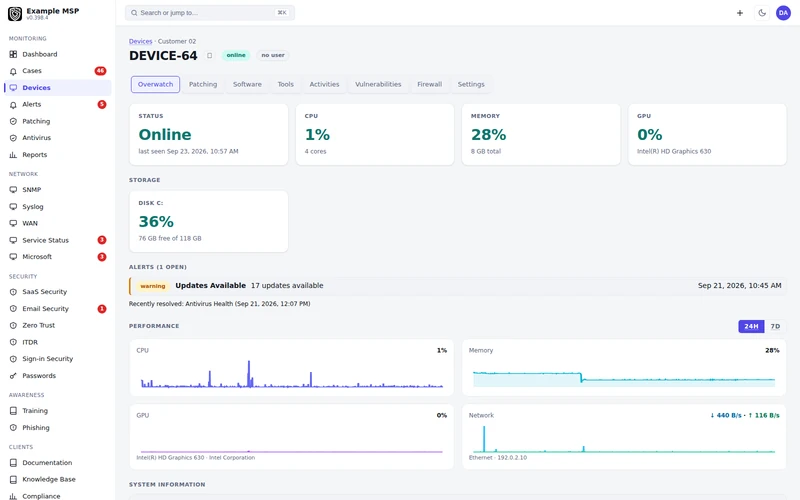800x500 pixels.
Task: Click the ITDR icon
Action: click(13, 342)
